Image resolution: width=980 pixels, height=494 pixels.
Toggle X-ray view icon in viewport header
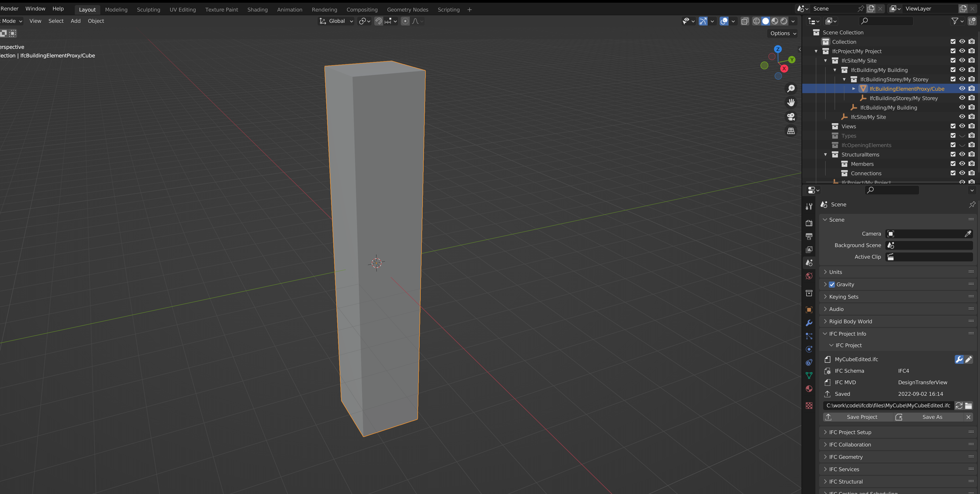745,21
